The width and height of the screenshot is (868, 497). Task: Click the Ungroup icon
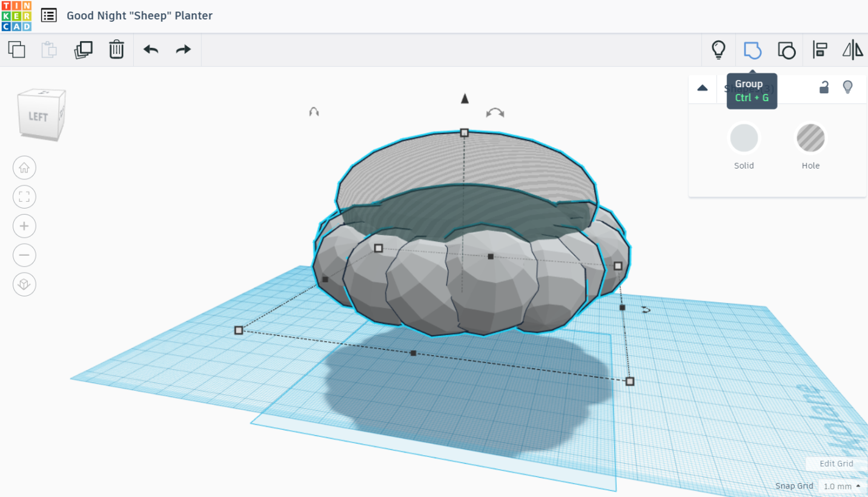(786, 50)
